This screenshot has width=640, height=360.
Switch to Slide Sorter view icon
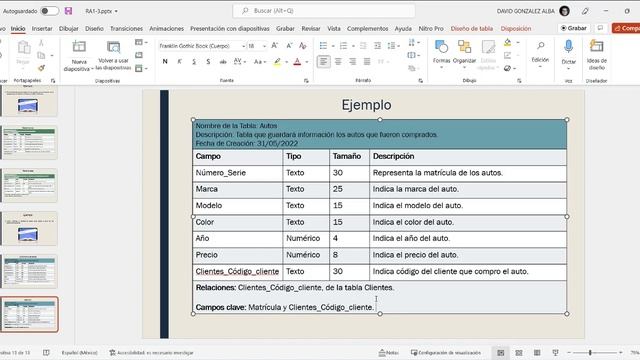[x=519, y=353]
